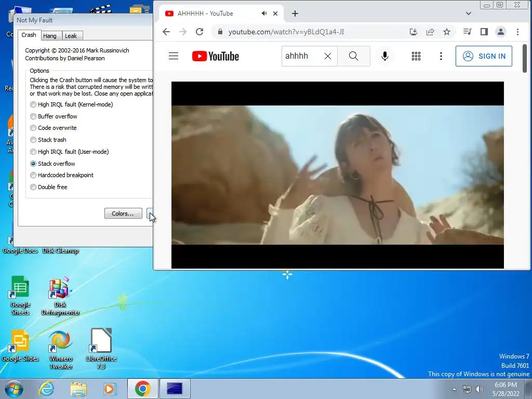The width and height of the screenshot is (532, 399).
Task: Open the YouTube apps grid
Action: (416, 56)
